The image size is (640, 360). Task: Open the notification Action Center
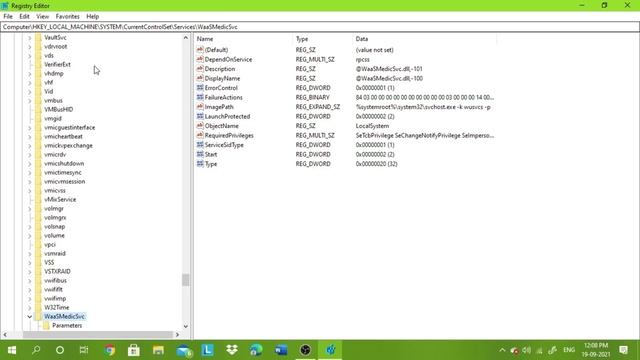click(x=623, y=350)
